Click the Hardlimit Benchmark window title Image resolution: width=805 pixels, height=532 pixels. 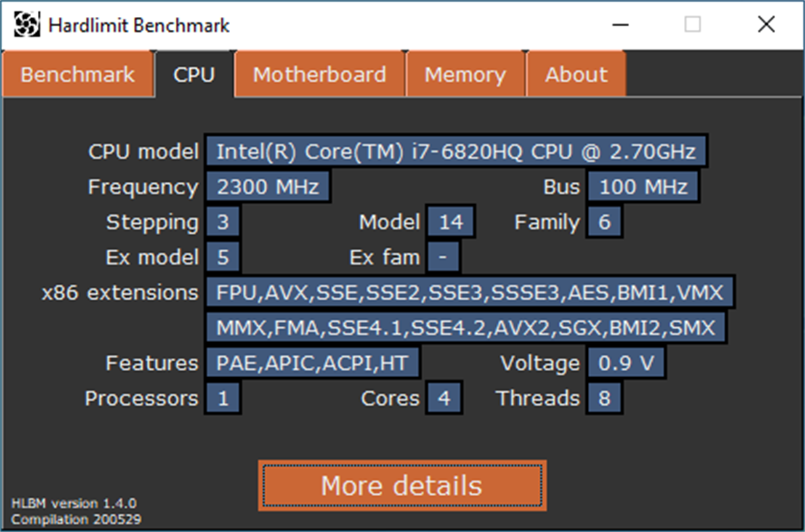[139, 25]
